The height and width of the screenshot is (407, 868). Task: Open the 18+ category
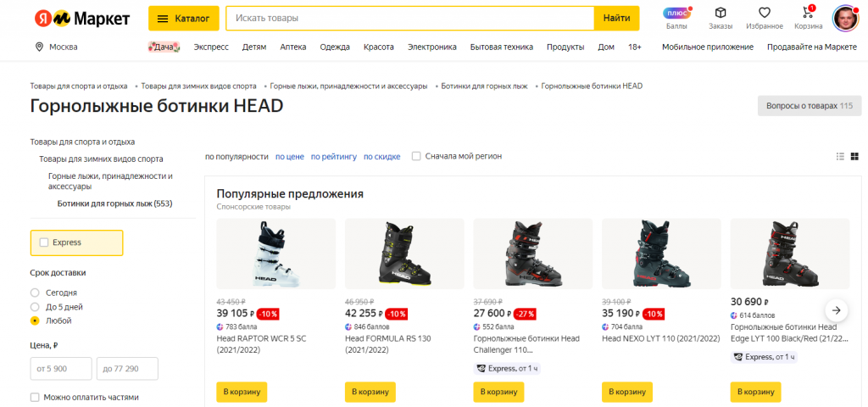[x=635, y=47]
